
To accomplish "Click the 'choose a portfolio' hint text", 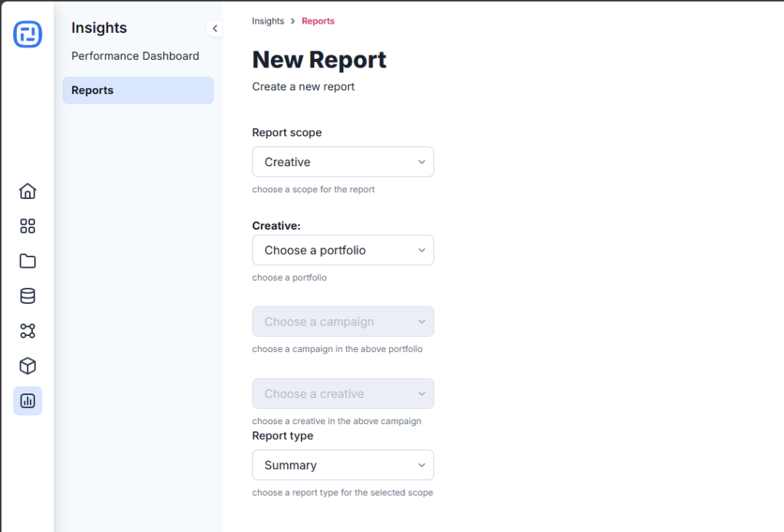I will click(x=289, y=278).
